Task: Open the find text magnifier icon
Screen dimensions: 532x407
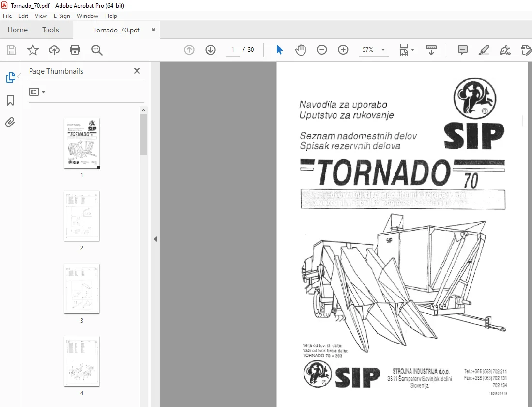Action: pyautogui.click(x=97, y=50)
